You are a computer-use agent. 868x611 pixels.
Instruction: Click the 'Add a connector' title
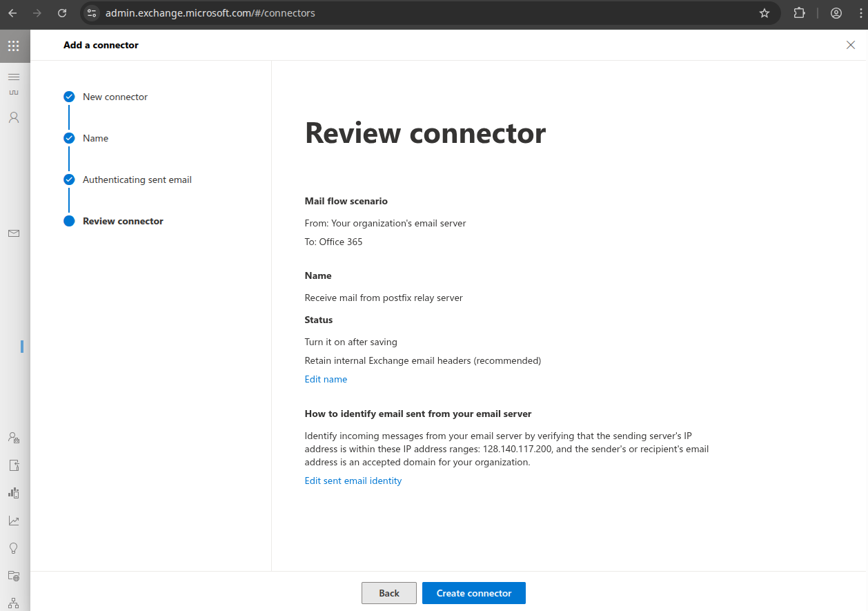coord(101,45)
